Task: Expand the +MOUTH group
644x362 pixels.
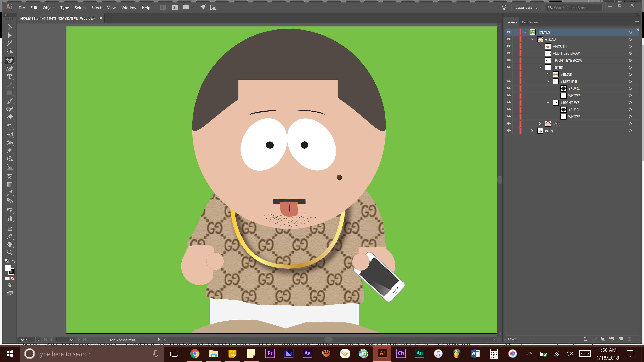Action: tap(540, 46)
